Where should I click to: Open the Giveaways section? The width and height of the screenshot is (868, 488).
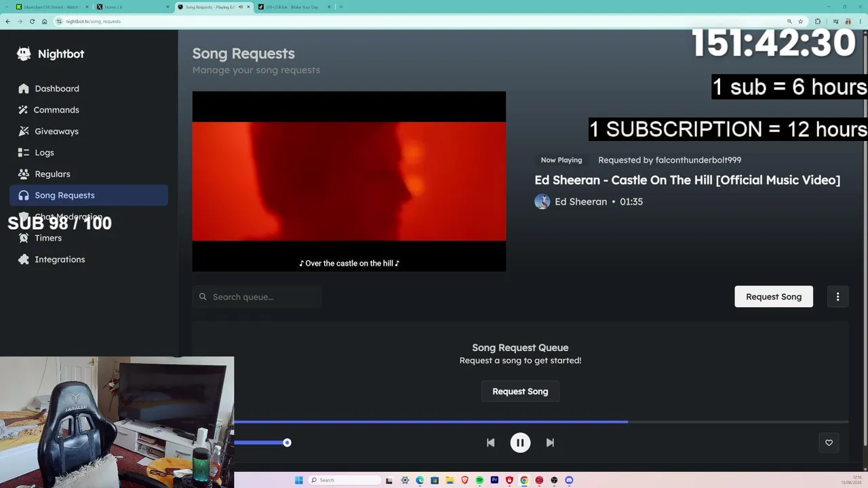pyautogui.click(x=56, y=131)
